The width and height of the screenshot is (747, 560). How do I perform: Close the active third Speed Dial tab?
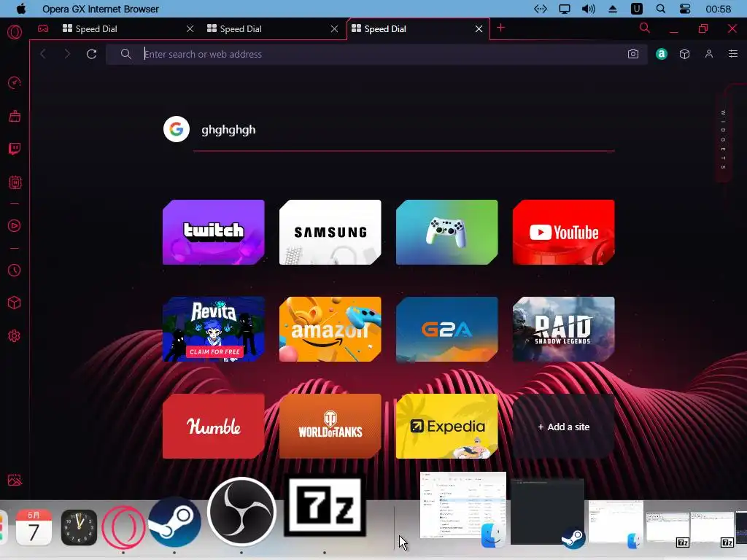point(479,29)
